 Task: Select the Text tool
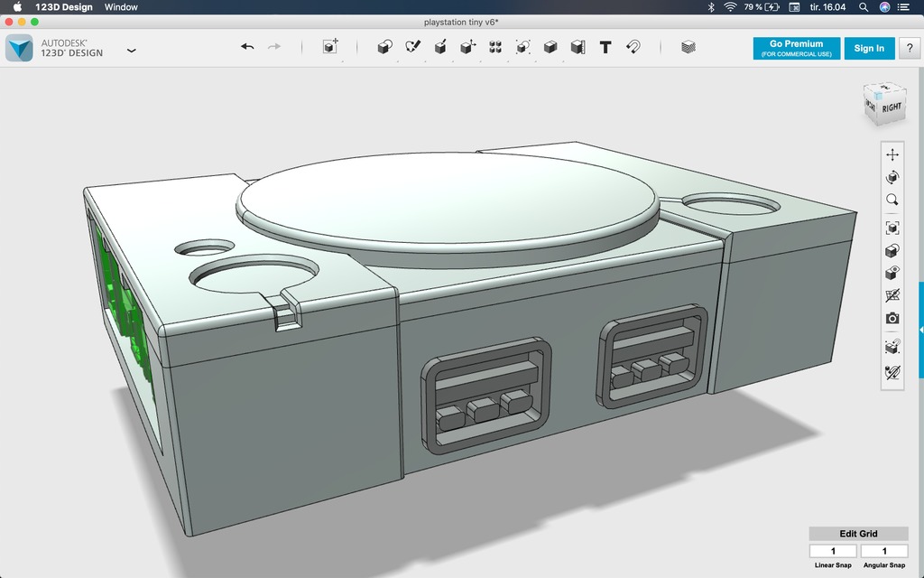coord(605,47)
